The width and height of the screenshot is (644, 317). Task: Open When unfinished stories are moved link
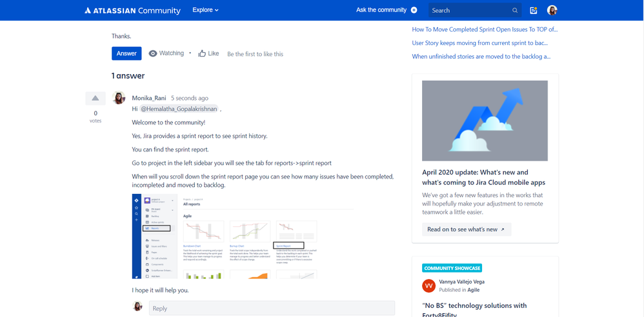point(481,56)
